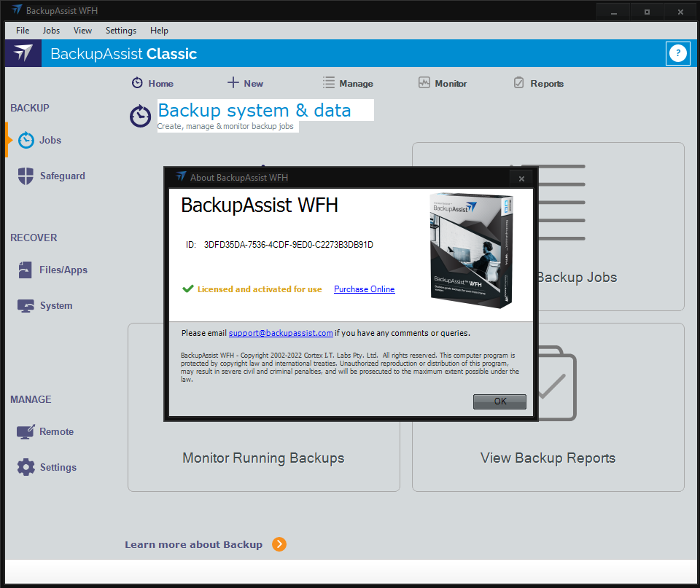Viewport: 700px width, 588px height.
Task: Open the Jobs menu
Action: click(51, 31)
